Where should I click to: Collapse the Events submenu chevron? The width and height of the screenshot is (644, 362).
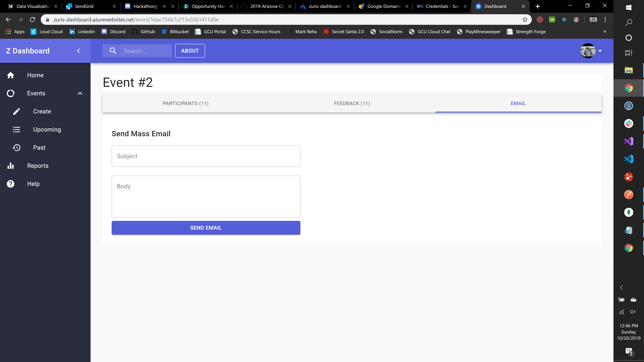point(80,94)
